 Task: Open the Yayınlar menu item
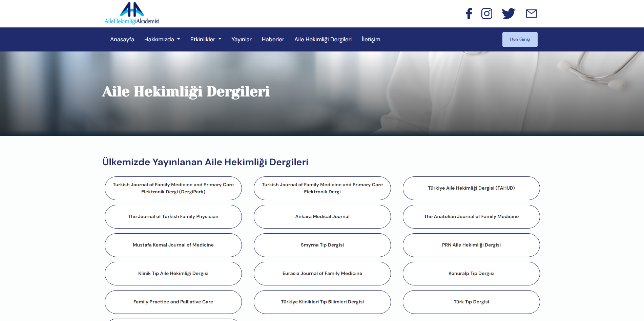[x=241, y=39]
